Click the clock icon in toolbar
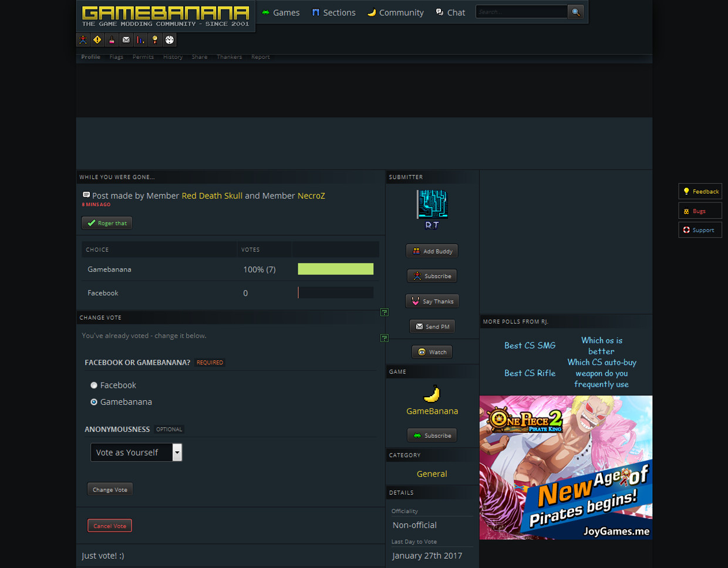 click(x=170, y=40)
